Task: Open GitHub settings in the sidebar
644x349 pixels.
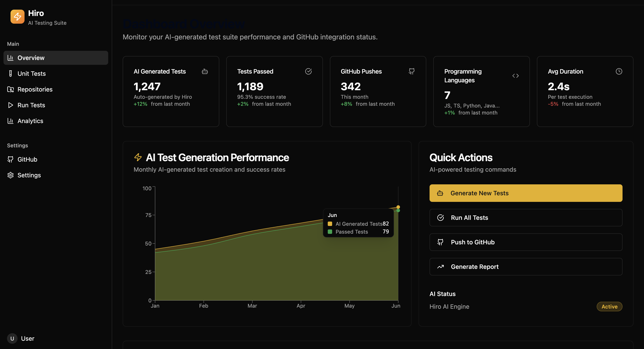Action: click(x=27, y=159)
